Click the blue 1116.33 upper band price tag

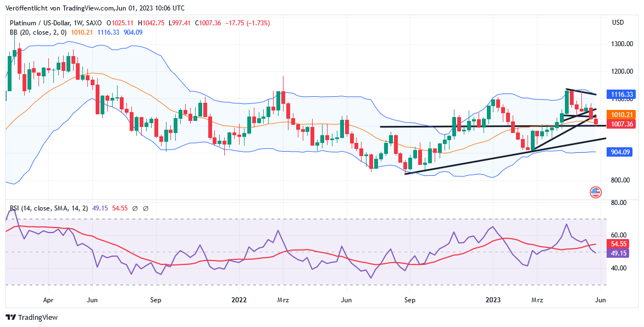623,95
